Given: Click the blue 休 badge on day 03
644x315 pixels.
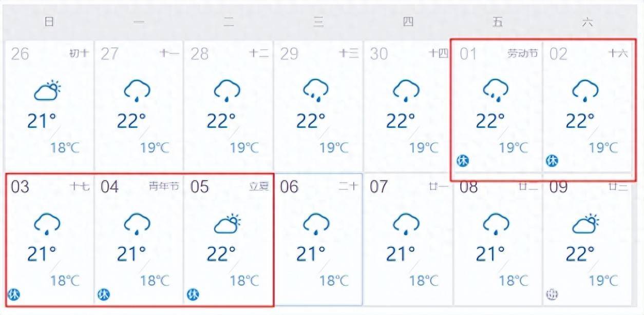Looking at the screenshot, I should coord(14,294).
